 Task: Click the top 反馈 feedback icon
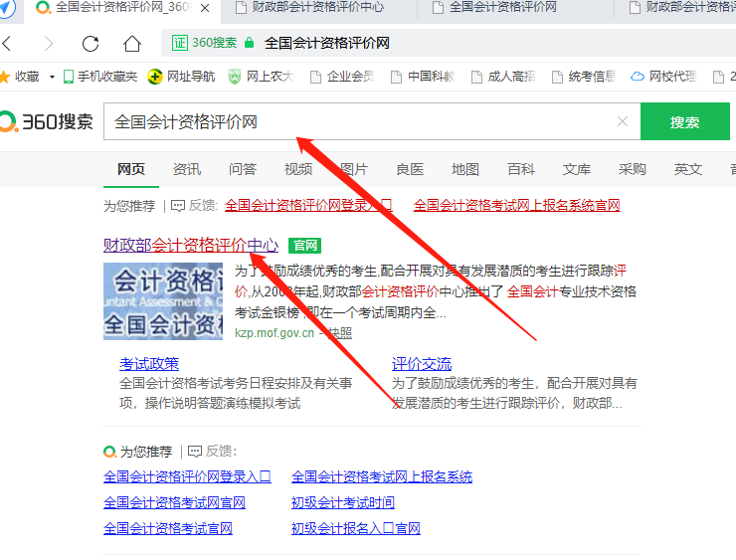pos(178,206)
